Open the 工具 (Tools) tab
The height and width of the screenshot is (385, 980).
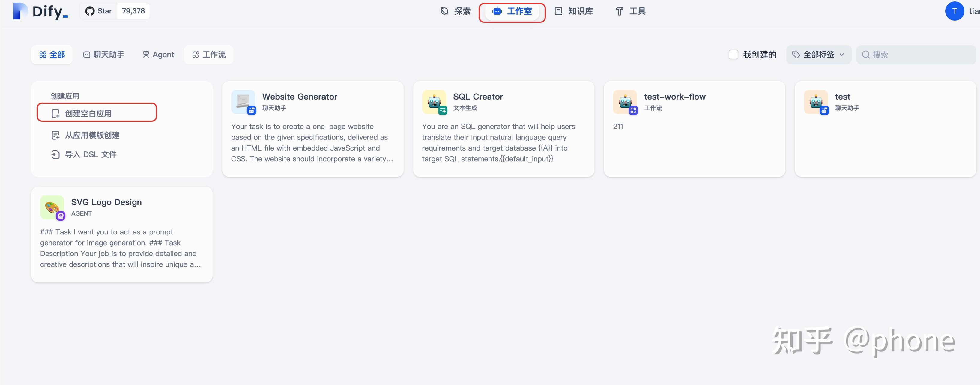click(630, 11)
